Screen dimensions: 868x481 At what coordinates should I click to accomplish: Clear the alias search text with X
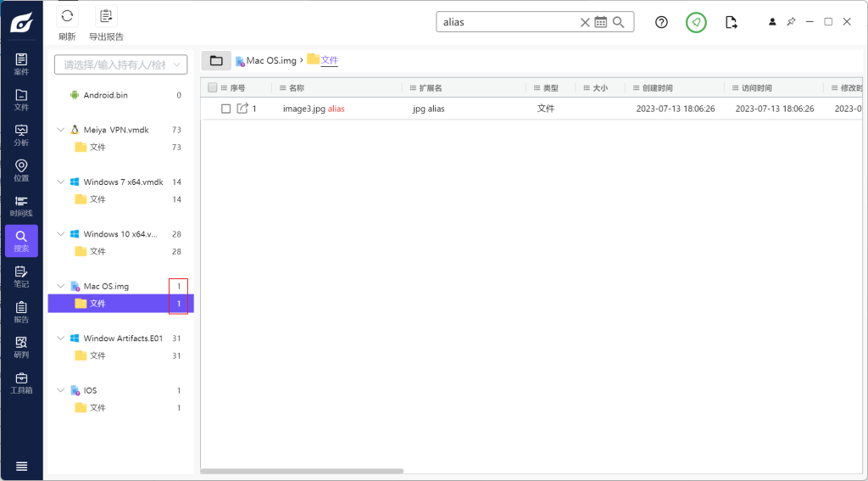(585, 22)
